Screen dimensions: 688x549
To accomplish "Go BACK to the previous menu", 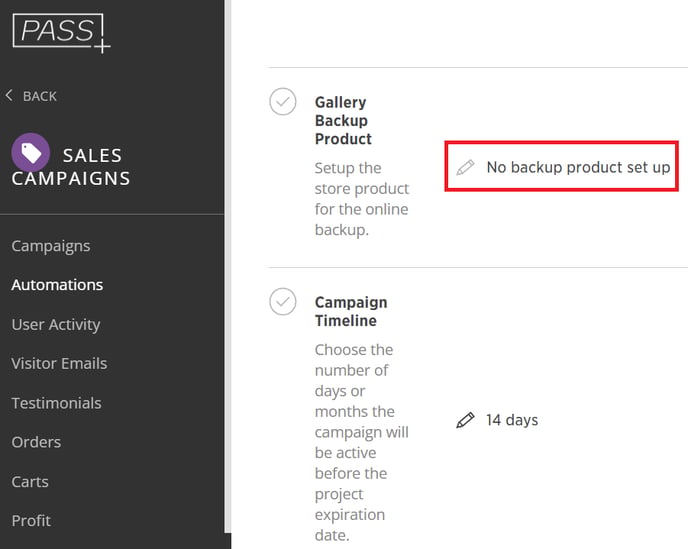I will 39,96.
